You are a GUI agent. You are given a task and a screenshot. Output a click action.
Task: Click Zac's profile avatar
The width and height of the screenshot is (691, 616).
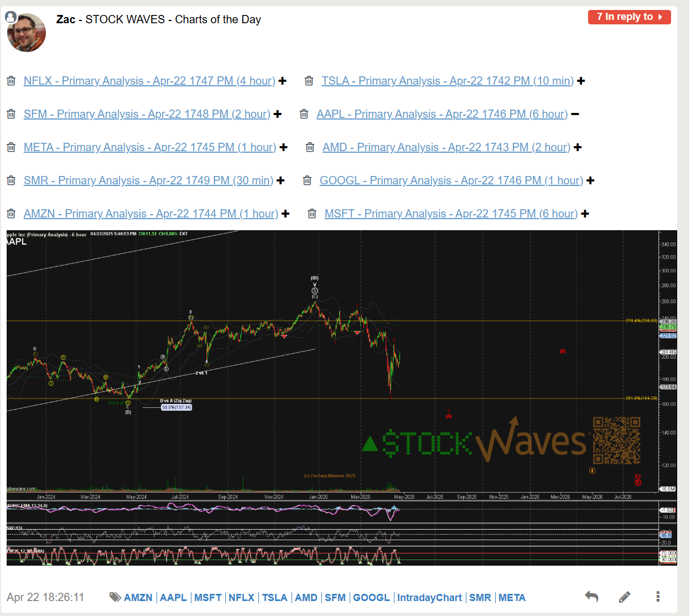26,32
